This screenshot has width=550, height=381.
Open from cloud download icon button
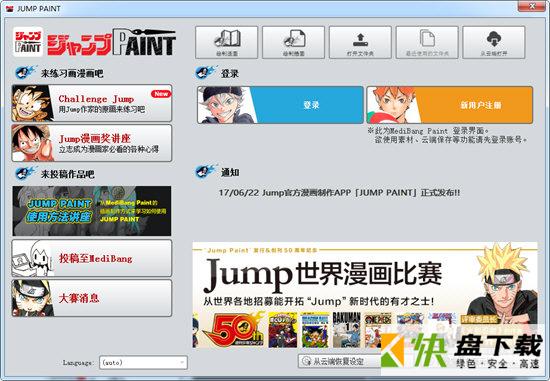(x=494, y=42)
